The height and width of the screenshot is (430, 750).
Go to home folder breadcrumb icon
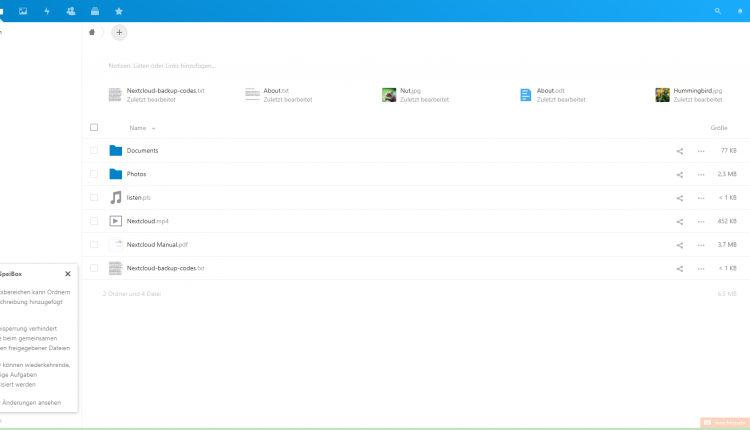tap(93, 32)
